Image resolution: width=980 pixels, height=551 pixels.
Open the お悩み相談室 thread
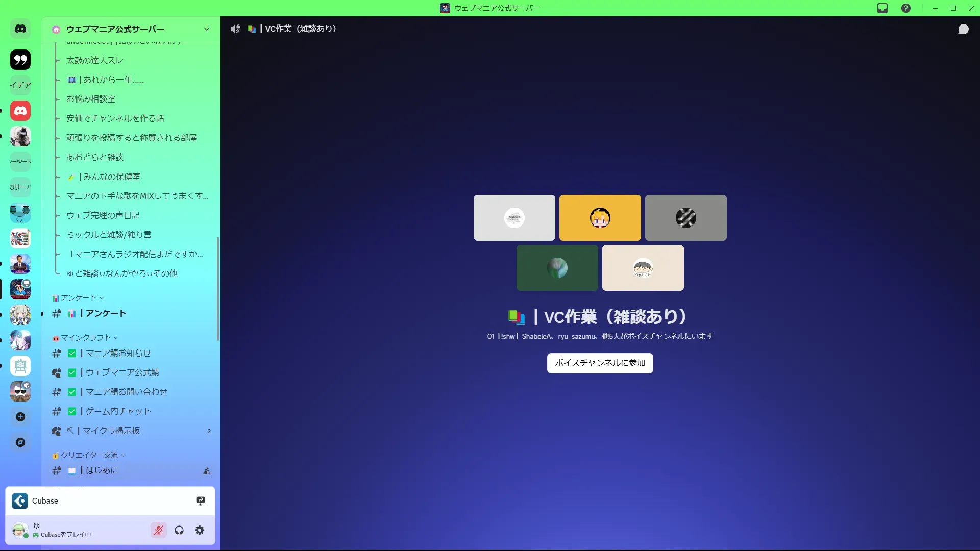pyautogui.click(x=91, y=99)
